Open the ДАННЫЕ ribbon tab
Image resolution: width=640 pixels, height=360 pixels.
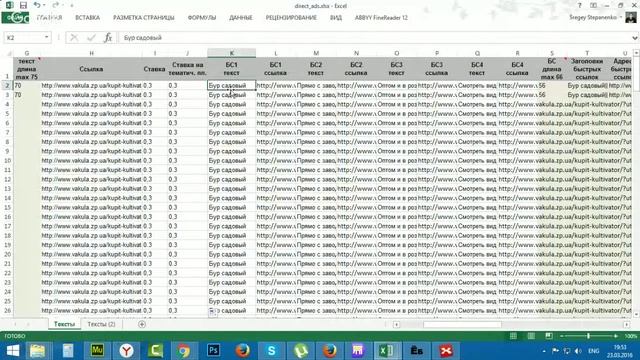240,18
